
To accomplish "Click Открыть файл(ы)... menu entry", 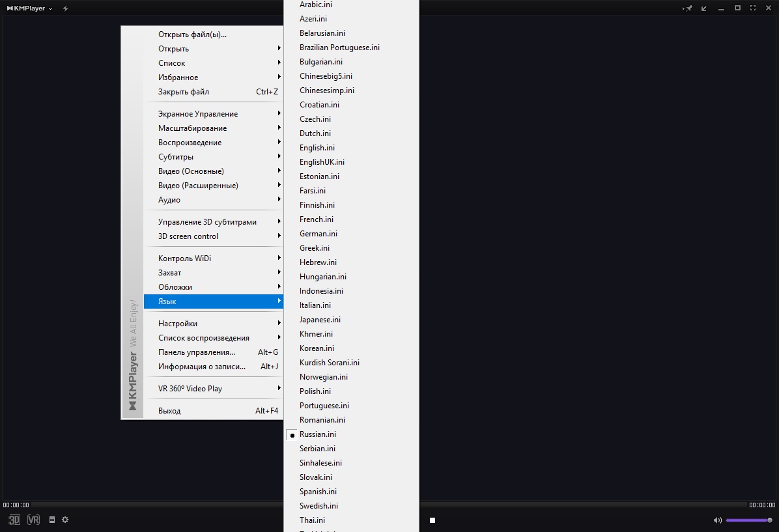I will pos(192,35).
